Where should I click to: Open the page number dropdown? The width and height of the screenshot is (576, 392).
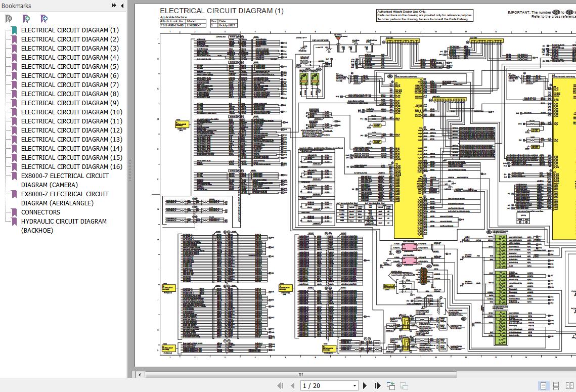(x=355, y=386)
